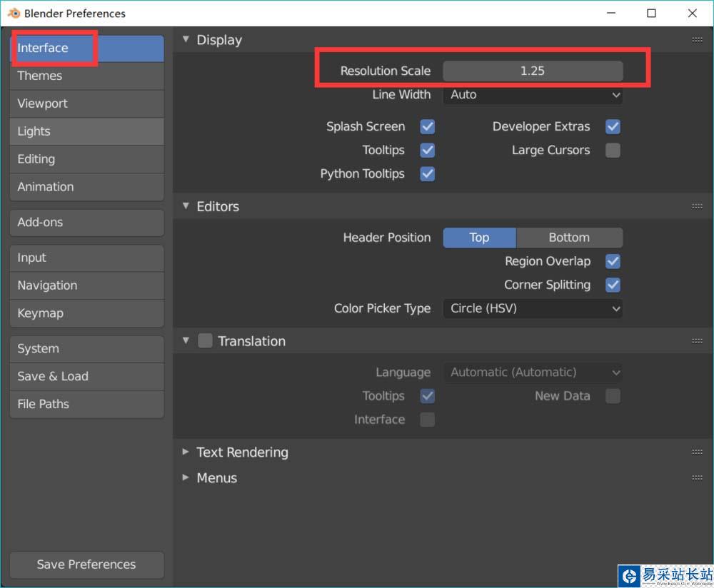714x588 pixels.
Task: Go to the Lights tab
Action: click(x=86, y=131)
